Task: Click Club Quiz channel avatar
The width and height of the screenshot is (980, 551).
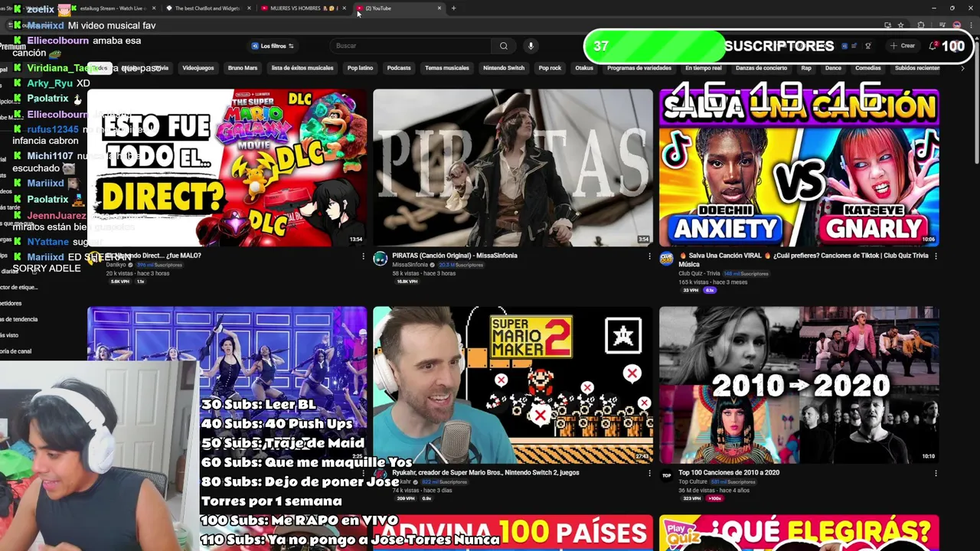Action: [666, 259]
